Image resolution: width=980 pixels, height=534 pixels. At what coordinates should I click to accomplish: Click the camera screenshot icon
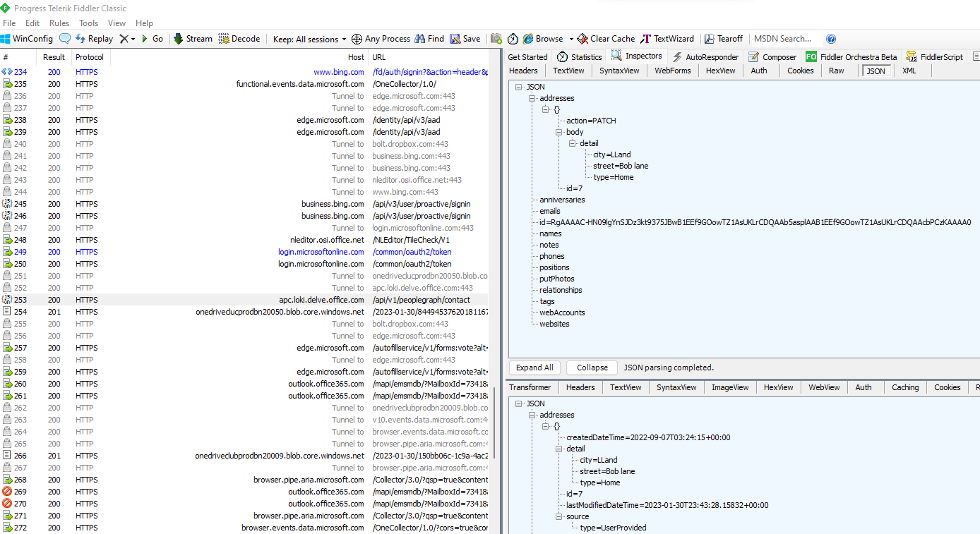click(x=496, y=39)
